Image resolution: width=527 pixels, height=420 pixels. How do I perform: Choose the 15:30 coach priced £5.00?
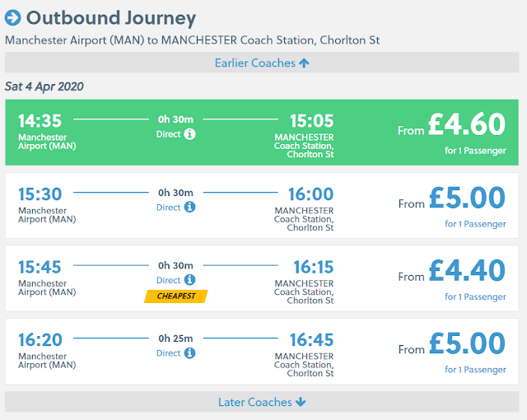tap(262, 206)
